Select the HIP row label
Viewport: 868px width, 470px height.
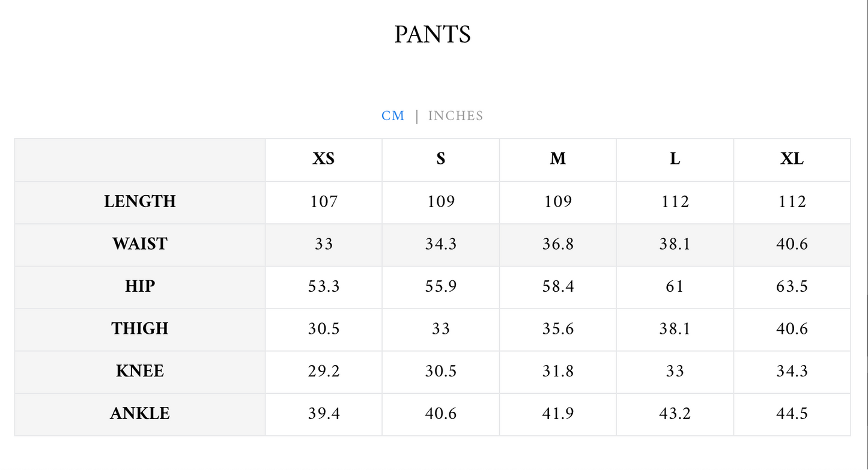140,286
